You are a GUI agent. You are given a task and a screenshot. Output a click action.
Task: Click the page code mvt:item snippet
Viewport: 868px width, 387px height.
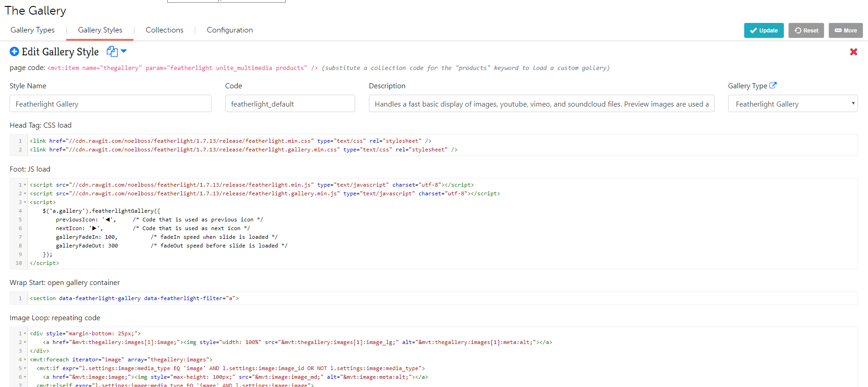pos(183,68)
